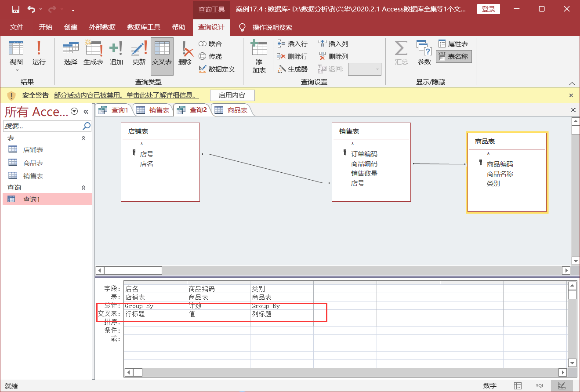Choose 追加 append query type

click(116, 53)
